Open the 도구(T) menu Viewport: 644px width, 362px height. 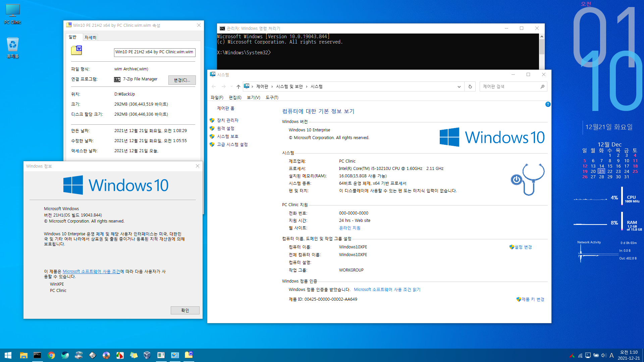click(272, 98)
